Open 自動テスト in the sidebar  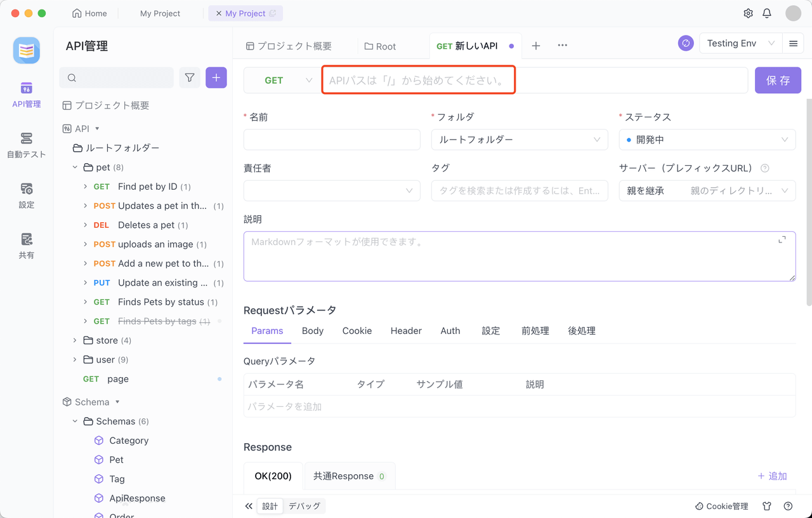click(x=27, y=145)
